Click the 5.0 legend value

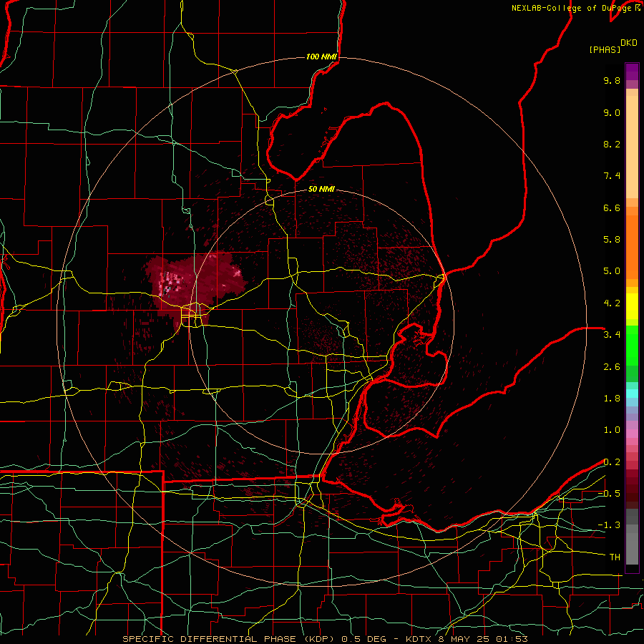(x=612, y=271)
